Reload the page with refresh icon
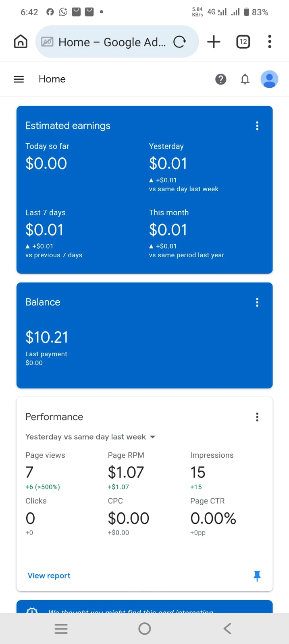Screen dimensions: 289x644 tap(179, 42)
